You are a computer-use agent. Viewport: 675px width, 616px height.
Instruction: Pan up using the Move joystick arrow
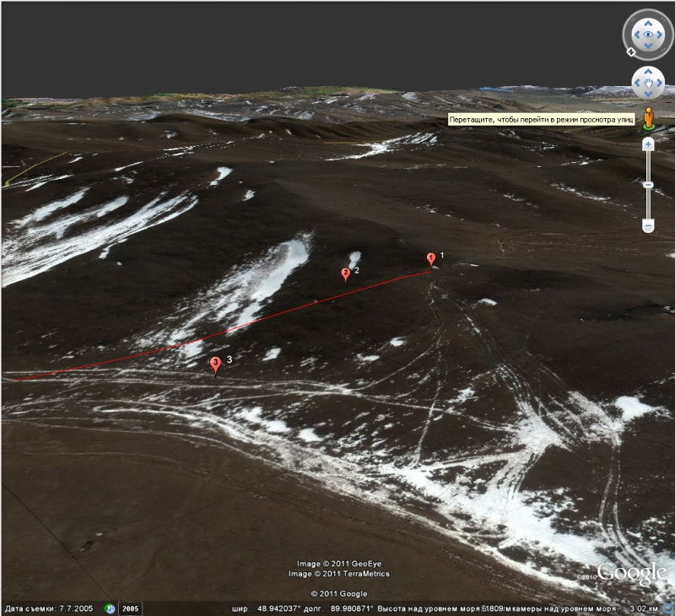pos(648,73)
